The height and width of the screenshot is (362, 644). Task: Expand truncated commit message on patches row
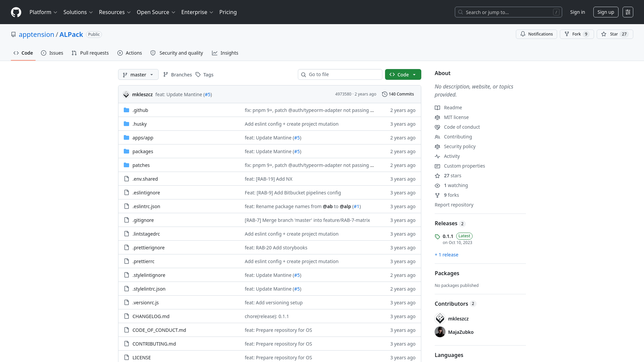tap(372, 165)
